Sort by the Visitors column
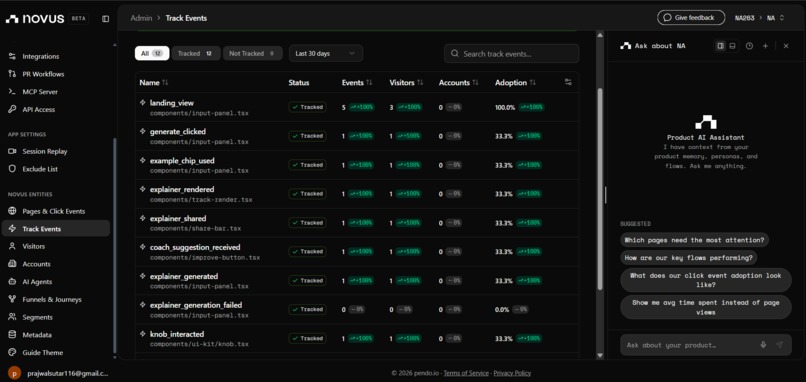806x382 pixels. [406, 83]
